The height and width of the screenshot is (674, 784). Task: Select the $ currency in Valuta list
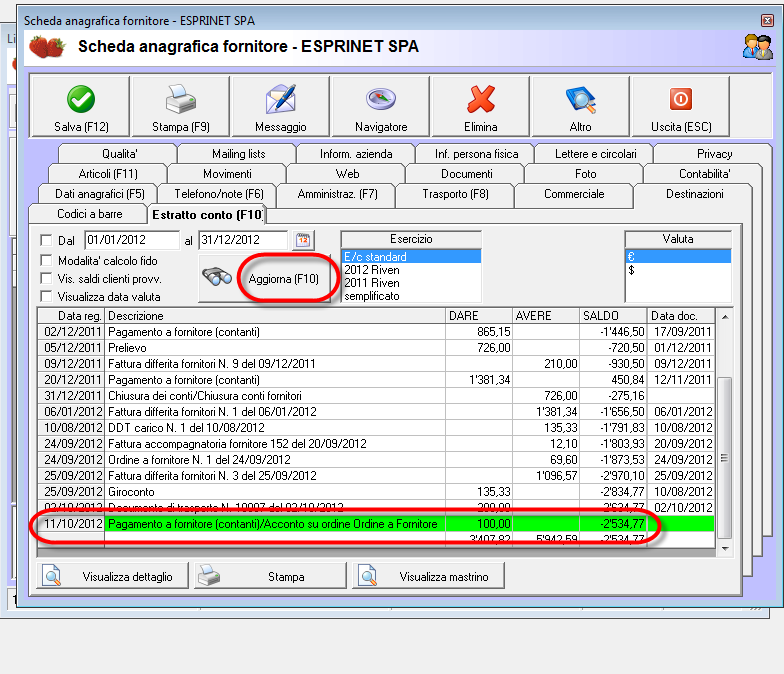678,270
